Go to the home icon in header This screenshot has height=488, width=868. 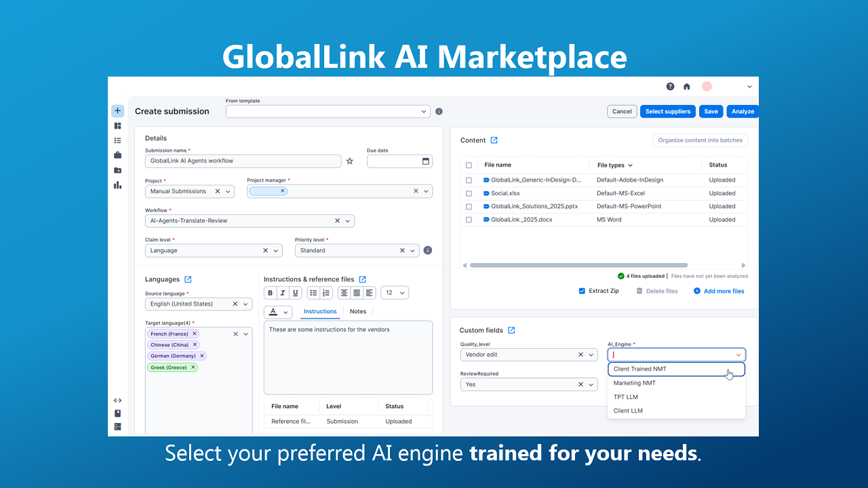686,87
